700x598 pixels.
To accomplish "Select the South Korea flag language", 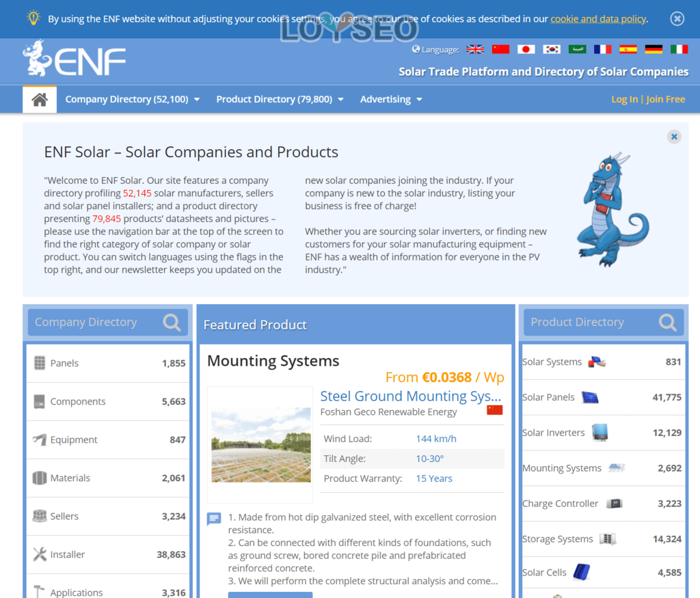I will click(552, 49).
